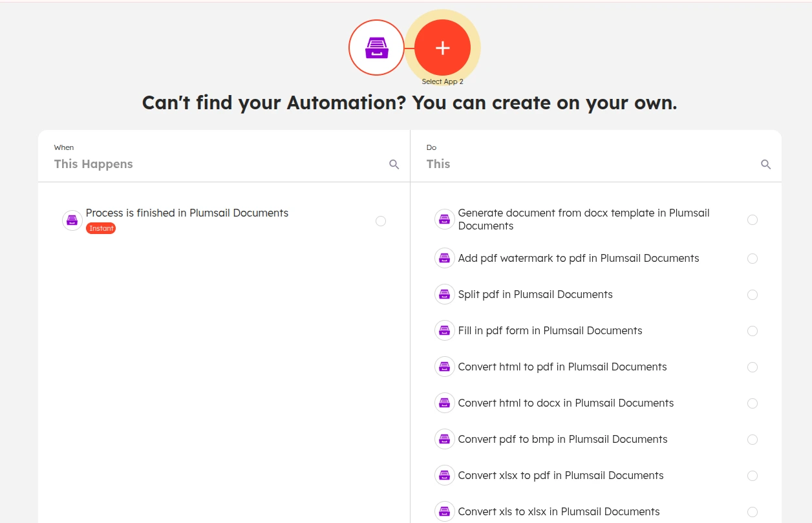The width and height of the screenshot is (812, 523).
Task: Click text Convert html to docx
Action: pos(566,403)
